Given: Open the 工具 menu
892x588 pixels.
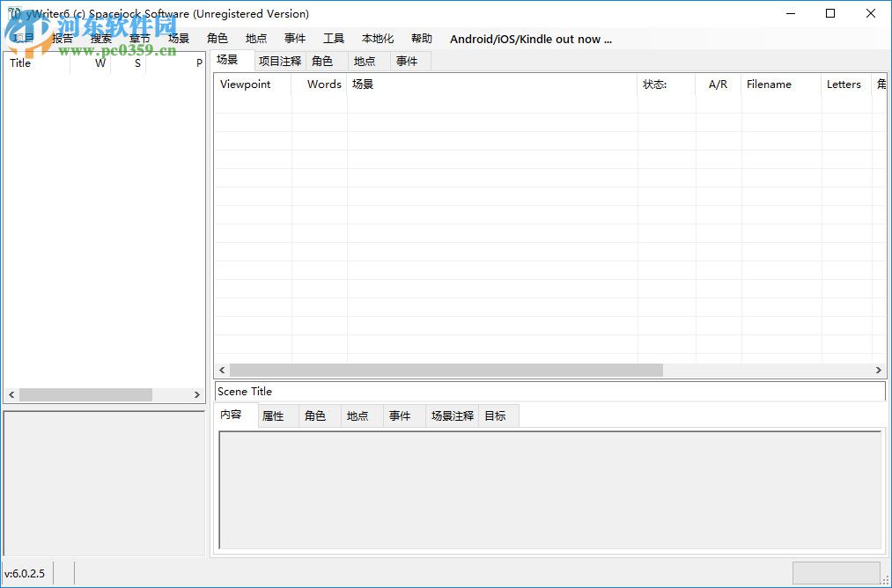Looking at the screenshot, I should pyautogui.click(x=333, y=38).
